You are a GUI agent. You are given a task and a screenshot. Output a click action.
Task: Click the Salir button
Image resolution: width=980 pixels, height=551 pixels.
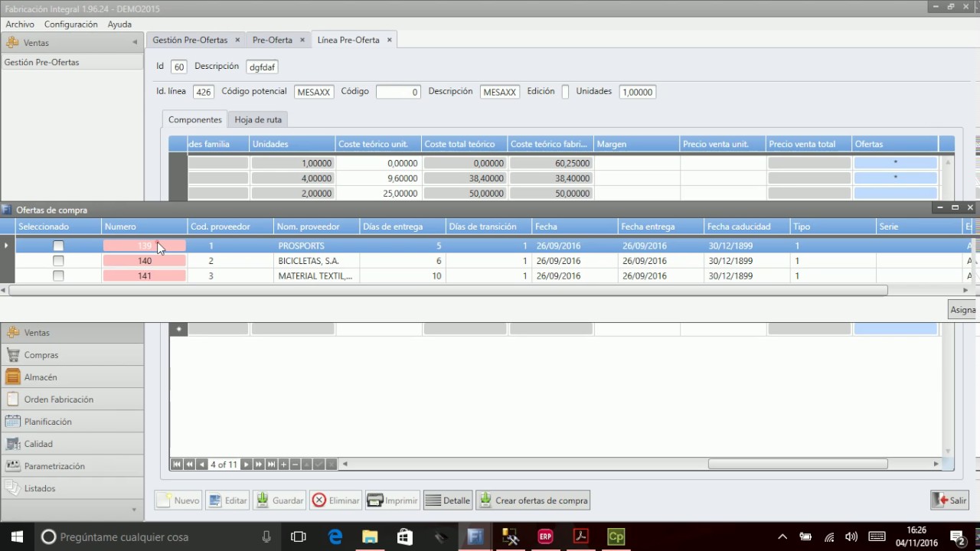tap(949, 500)
